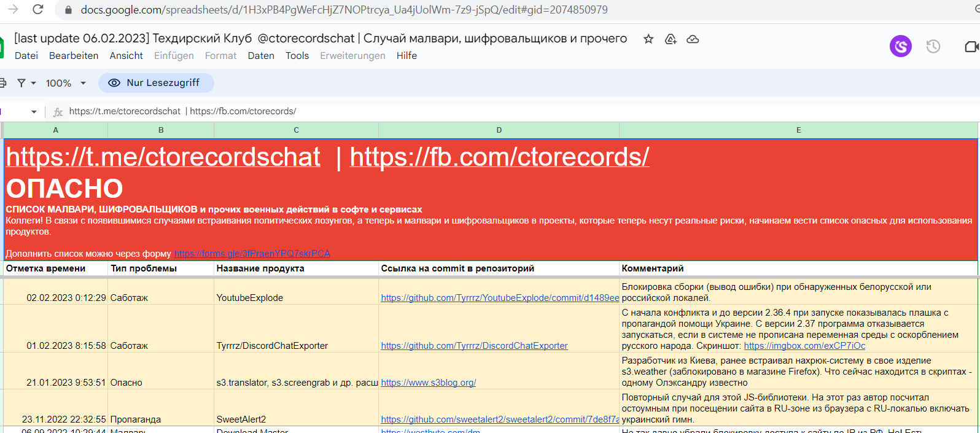This screenshot has height=433, width=980.
Task: Select column C header
Action: point(296,130)
